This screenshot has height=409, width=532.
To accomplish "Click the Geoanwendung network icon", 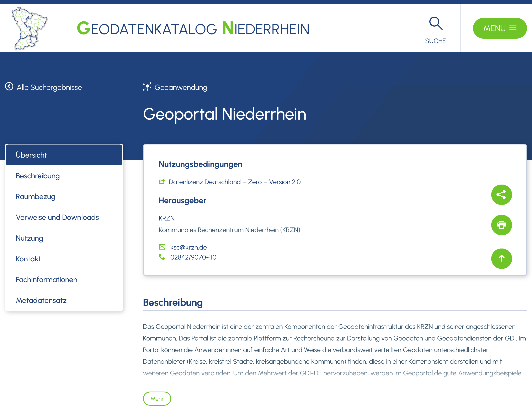I will (x=147, y=87).
